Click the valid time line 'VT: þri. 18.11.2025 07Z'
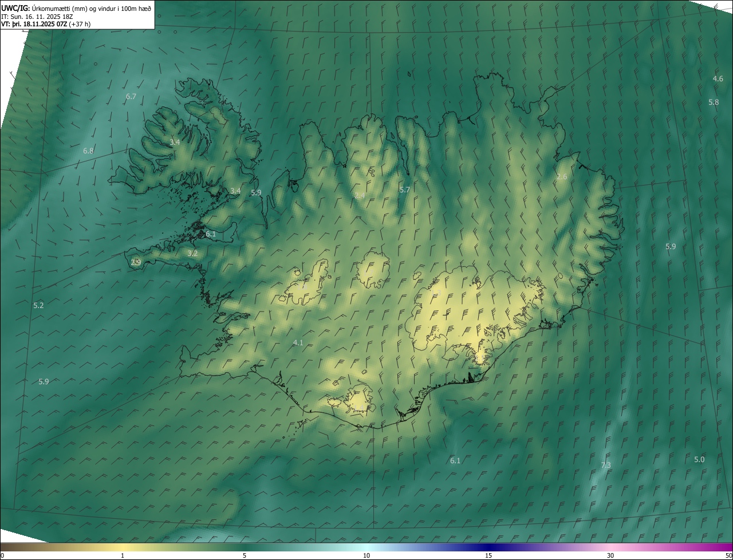 point(34,24)
